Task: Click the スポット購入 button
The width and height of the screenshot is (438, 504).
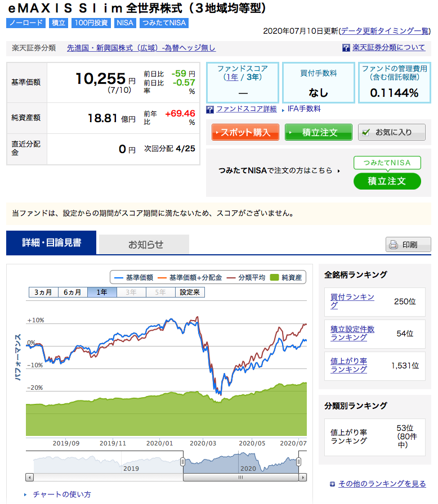Action: click(245, 132)
